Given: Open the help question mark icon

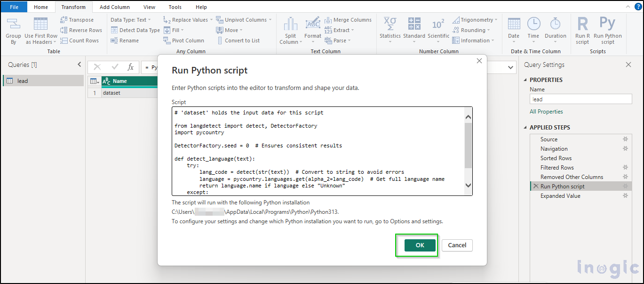Looking at the screenshot, I should tap(638, 7).
